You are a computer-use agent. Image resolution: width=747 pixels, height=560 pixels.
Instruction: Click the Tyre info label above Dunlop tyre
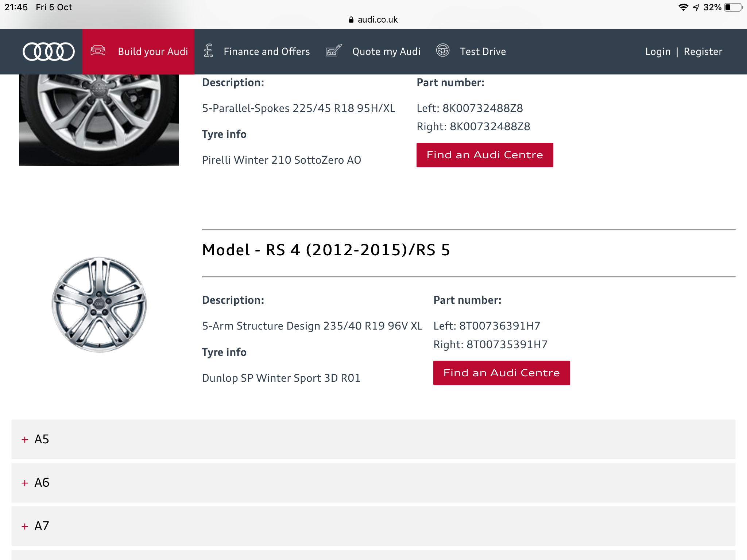click(x=224, y=352)
